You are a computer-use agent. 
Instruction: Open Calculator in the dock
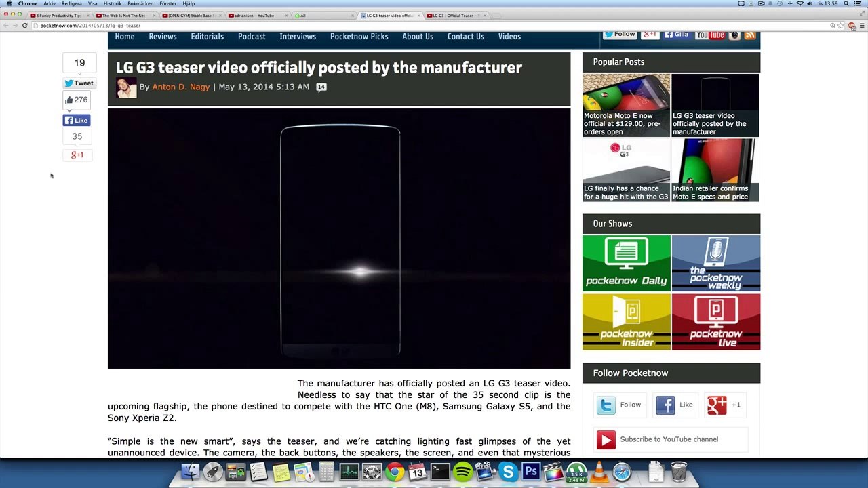click(x=327, y=471)
